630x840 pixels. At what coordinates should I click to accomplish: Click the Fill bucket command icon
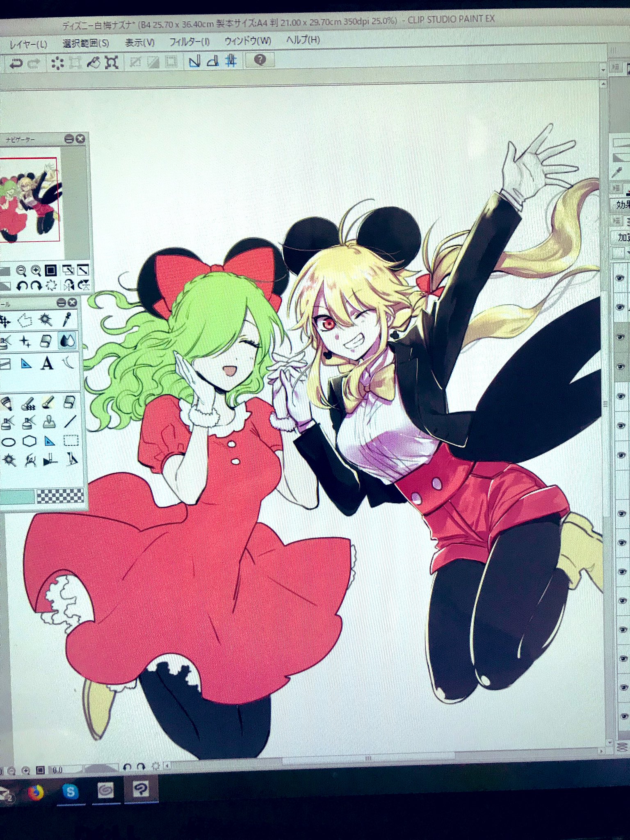pyautogui.click(x=94, y=62)
